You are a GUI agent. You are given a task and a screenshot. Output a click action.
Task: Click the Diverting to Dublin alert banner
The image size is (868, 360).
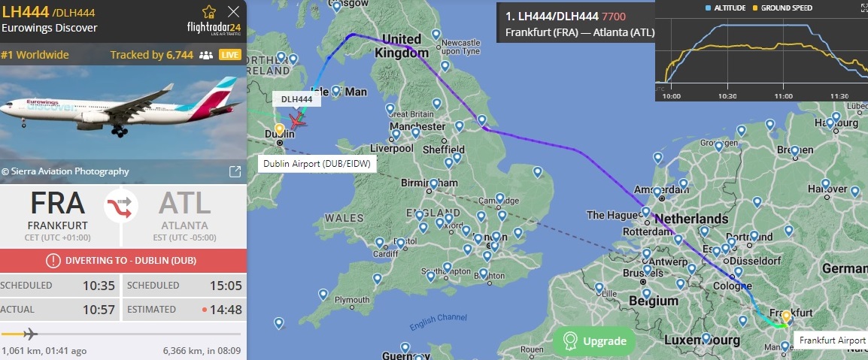tap(123, 261)
